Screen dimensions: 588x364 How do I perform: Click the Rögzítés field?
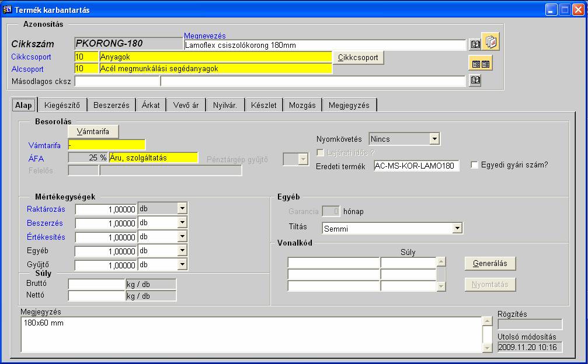coord(530,324)
